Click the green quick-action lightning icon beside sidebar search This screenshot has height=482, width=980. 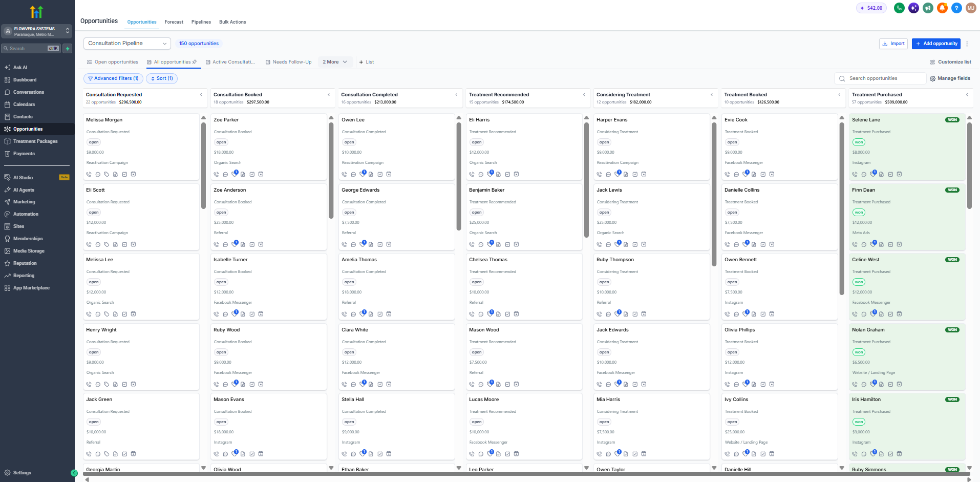pos(68,48)
